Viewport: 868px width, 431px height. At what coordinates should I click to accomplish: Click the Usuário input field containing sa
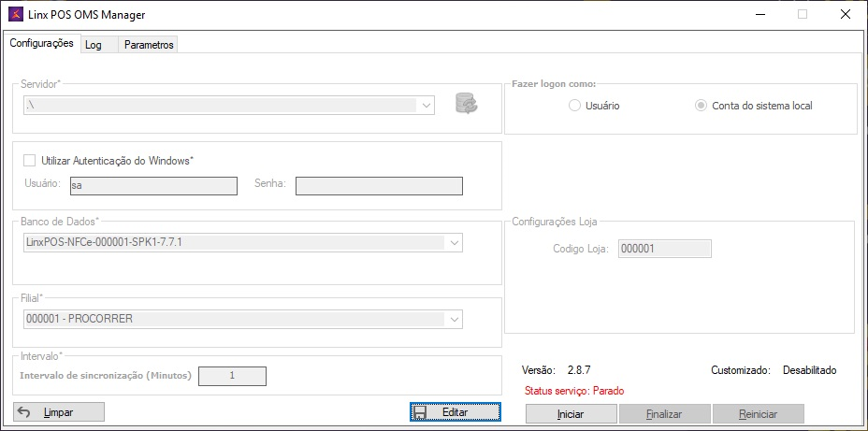click(x=153, y=186)
